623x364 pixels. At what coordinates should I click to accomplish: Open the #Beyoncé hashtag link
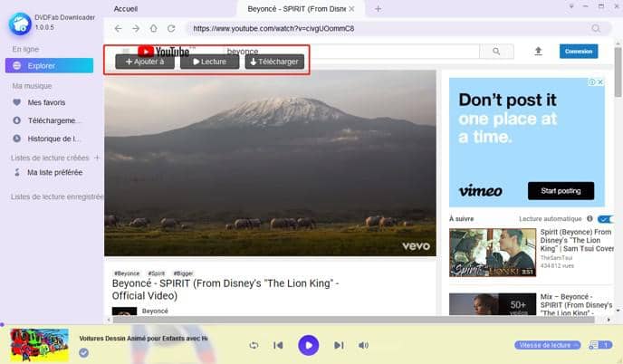tap(127, 273)
